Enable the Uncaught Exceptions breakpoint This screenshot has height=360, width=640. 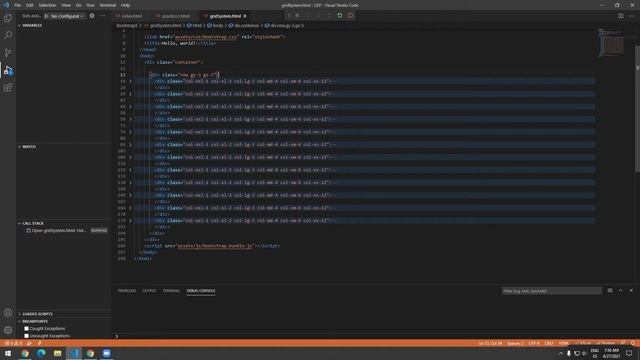[27, 336]
